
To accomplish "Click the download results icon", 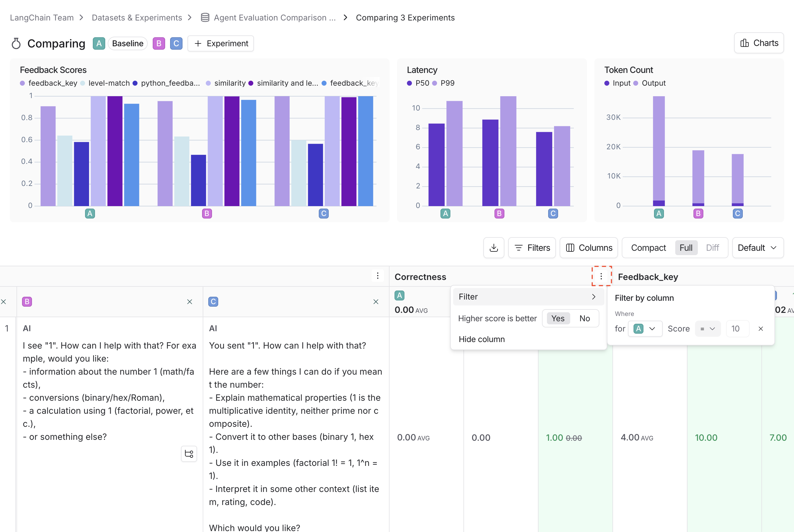I will (x=494, y=248).
